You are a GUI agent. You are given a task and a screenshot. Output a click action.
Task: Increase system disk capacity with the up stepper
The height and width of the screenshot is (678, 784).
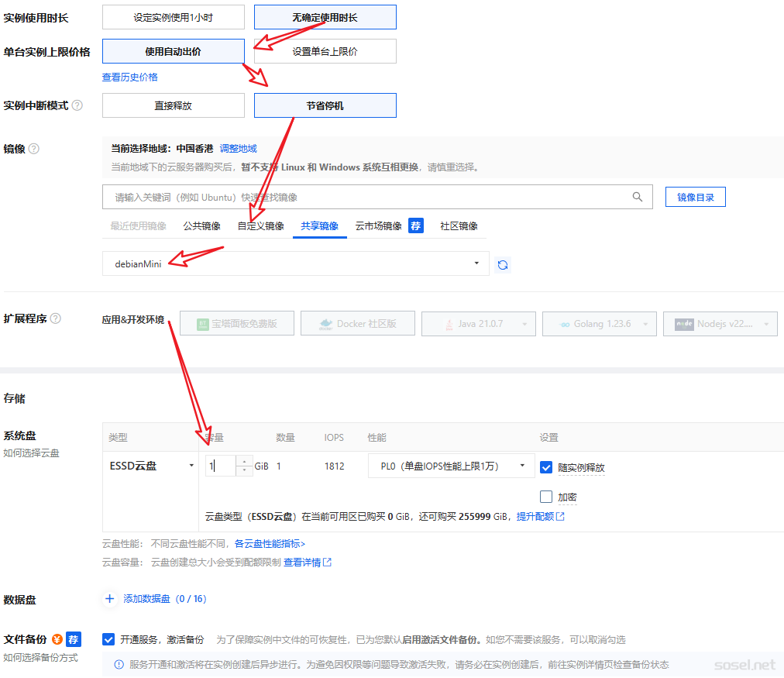[x=245, y=462]
